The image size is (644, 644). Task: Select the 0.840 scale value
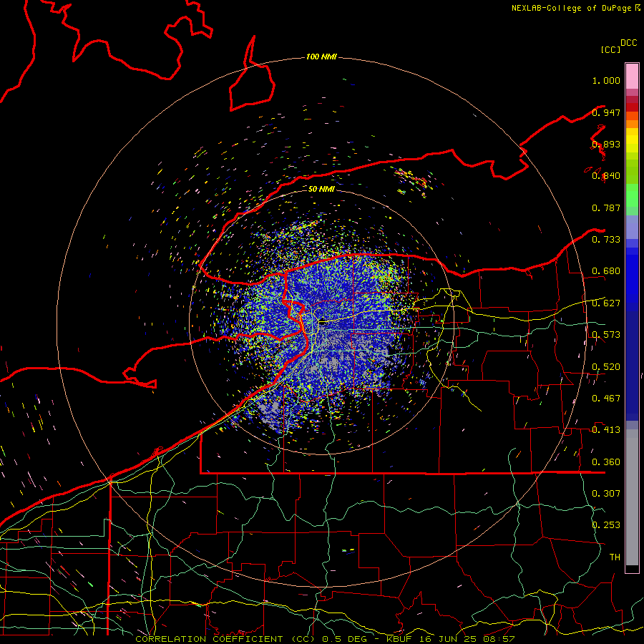[x=606, y=176]
